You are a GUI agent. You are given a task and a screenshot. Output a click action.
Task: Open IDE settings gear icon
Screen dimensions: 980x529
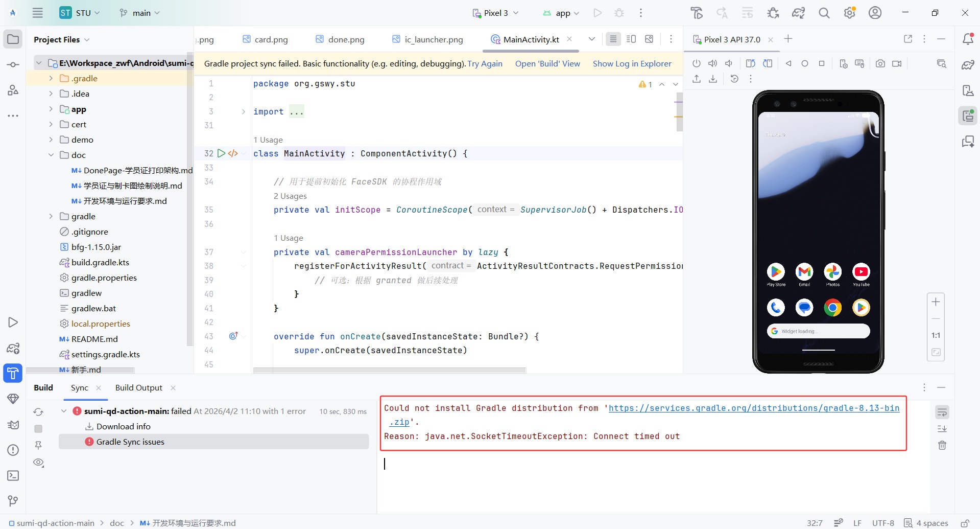point(850,13)
